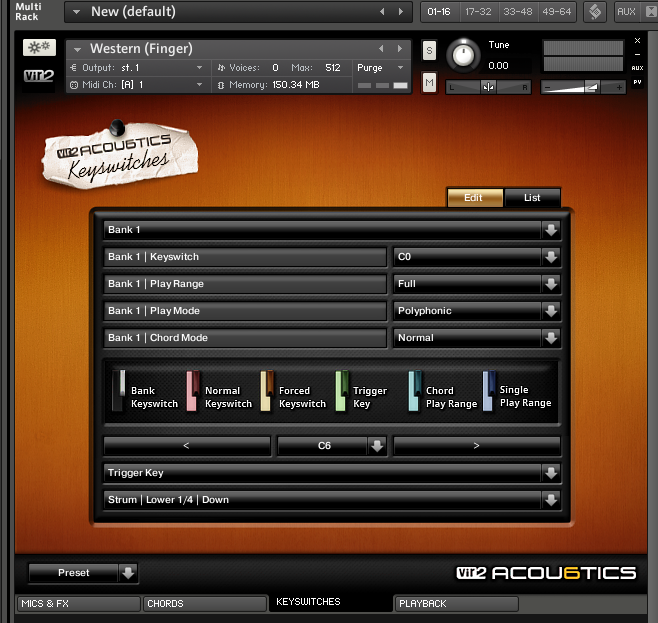Open the Trigger Key type dropdown
Viewport: 658px width, 623px height.
point(551,473)
